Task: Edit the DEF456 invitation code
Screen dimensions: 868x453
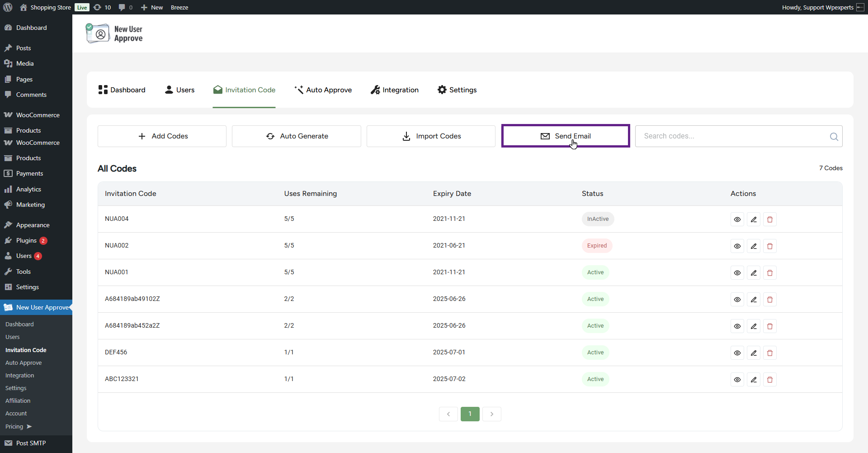Action: pyautogui.click(x=754, y=353)
